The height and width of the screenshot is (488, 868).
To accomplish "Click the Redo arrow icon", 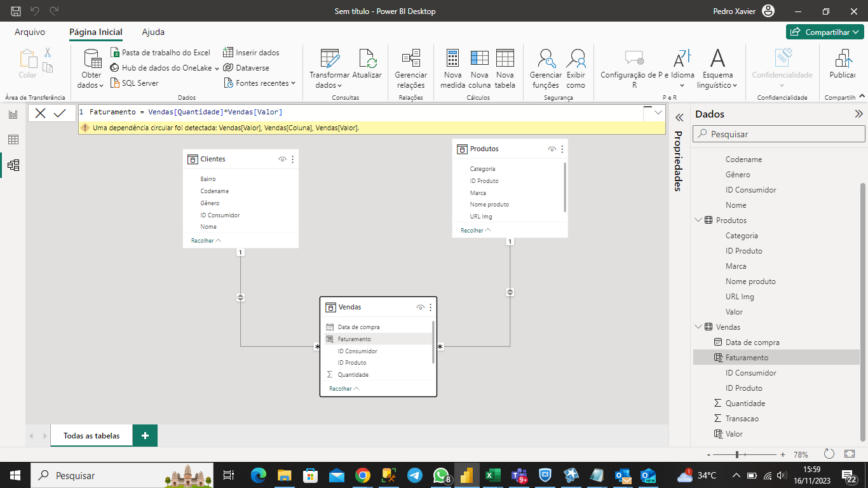I will [x=55, y=11].
